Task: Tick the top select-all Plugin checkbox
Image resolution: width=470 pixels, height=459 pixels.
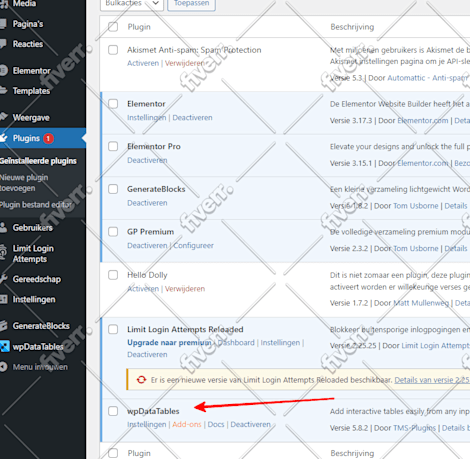Action: point(113,27)
